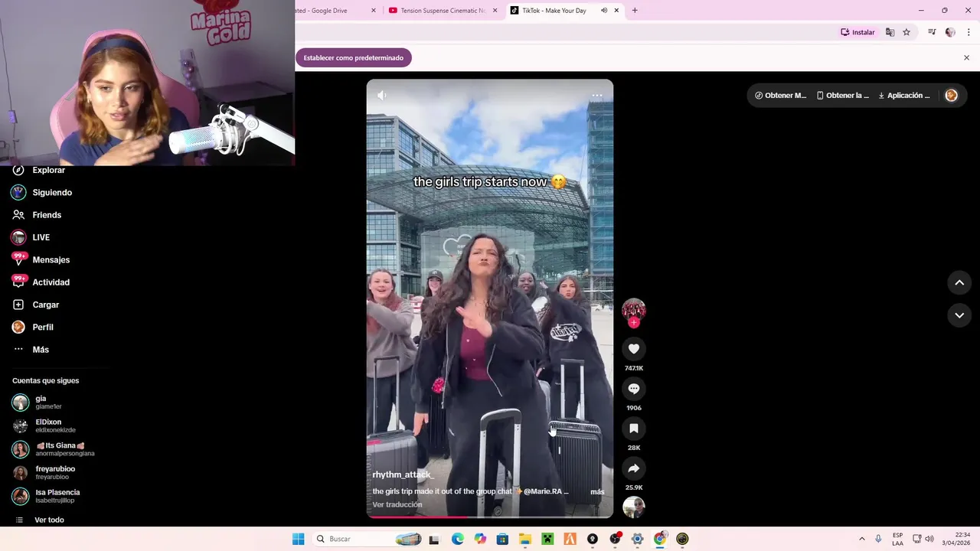Viewport: 980px width, 551px height.
Task: Open followed account Isa Plasencia
Action: [46, 496]
